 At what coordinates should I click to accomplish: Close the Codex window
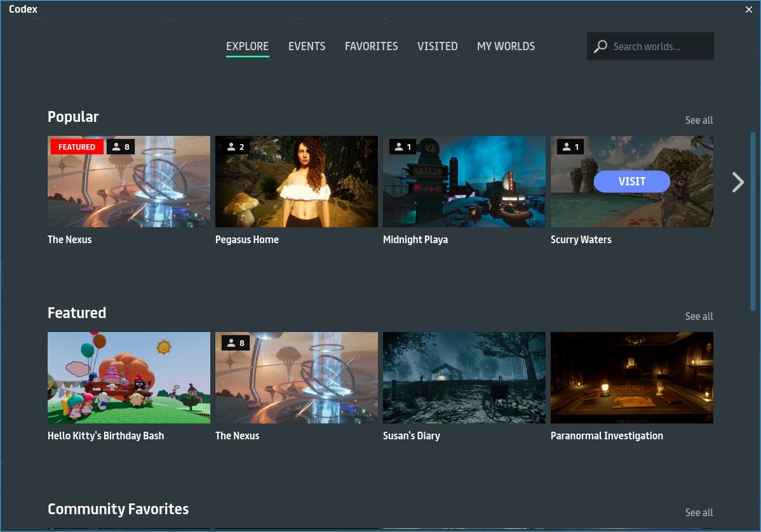[749, 10]
